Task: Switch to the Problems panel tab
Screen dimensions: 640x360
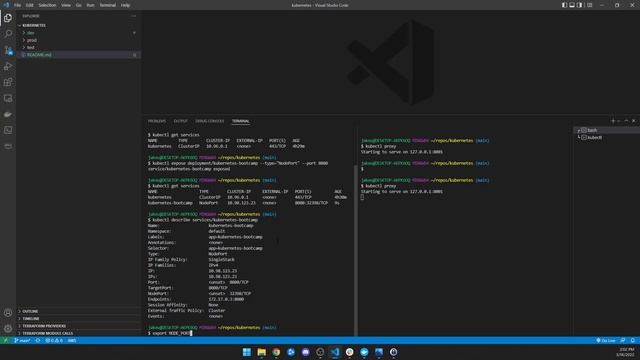Action: [x=157, y=121]
